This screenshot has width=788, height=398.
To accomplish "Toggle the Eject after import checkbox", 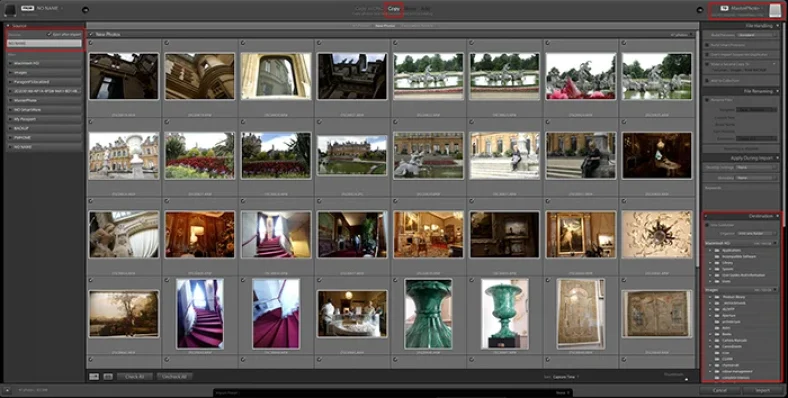I will [x=49, y=35].
